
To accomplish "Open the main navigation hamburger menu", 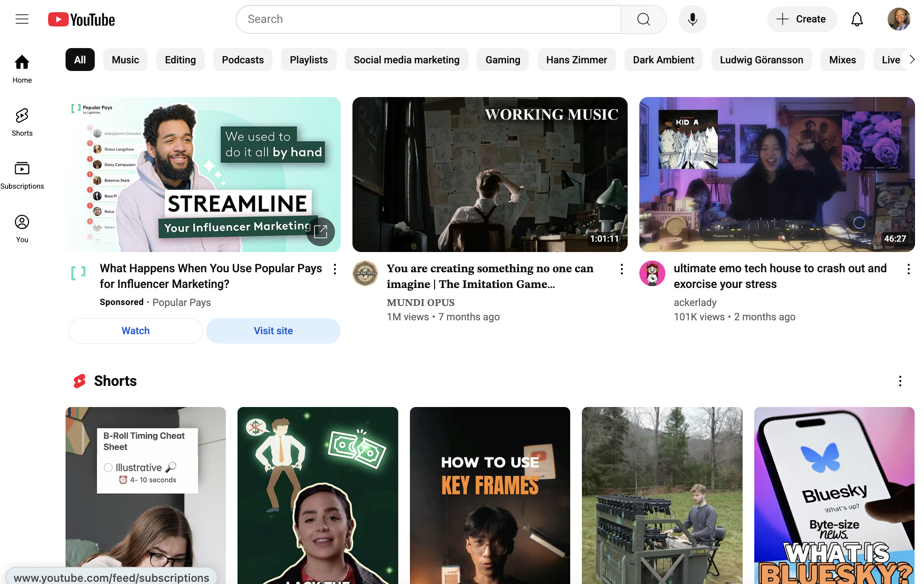I will [x=22, y=19].
